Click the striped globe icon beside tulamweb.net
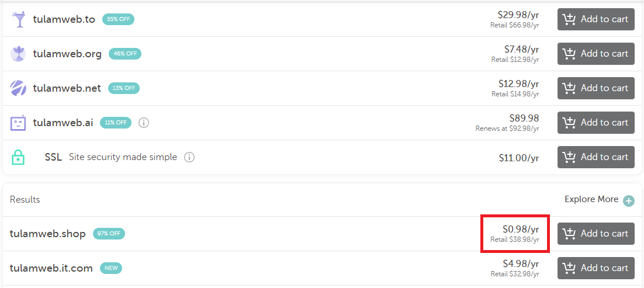644x288 pixels. [x=18, y=88]
